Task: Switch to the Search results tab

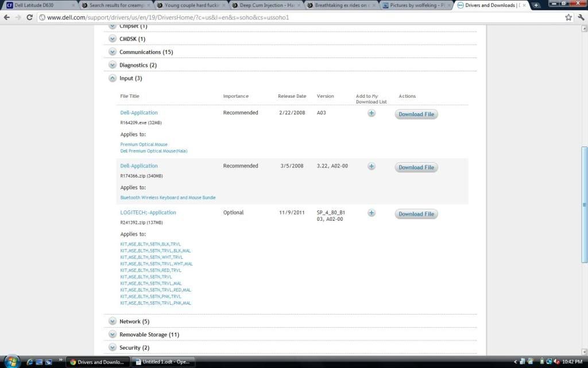Action: 115,5
